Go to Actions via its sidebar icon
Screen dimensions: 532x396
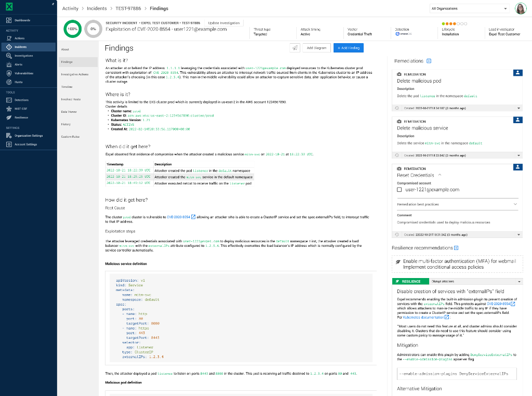(9, 38)
